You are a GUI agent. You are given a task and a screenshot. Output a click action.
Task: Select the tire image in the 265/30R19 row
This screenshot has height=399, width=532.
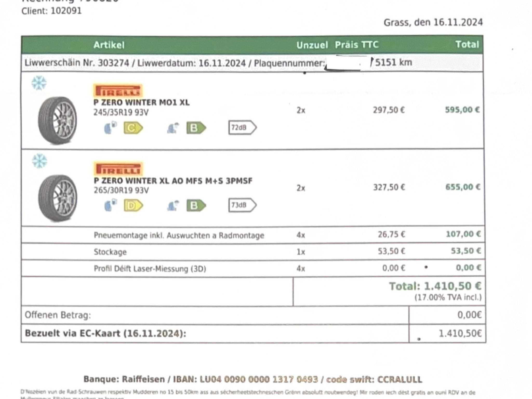point(58,198)
